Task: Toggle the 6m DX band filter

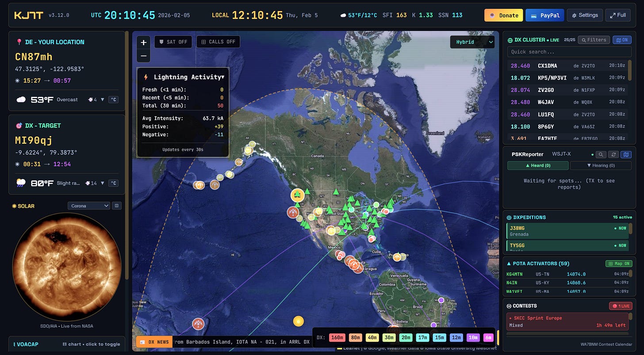Action: 488,338
